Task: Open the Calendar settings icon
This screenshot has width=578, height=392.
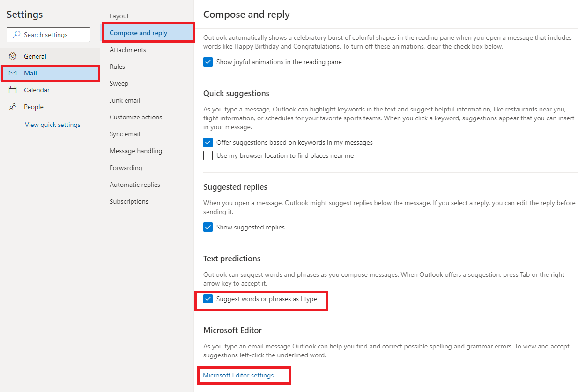Action: [13, 89]
